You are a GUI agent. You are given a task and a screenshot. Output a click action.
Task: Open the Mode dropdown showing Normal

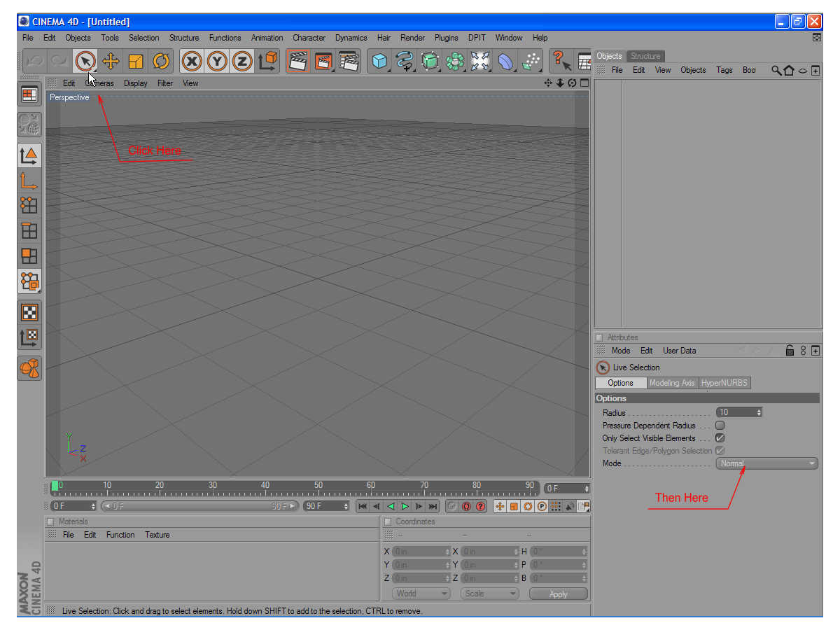766,463
